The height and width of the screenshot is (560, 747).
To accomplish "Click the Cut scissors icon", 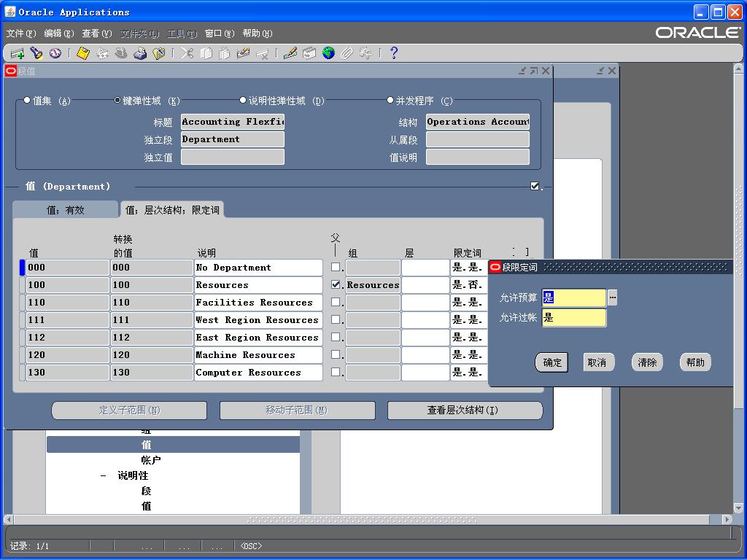I will point(187,52).
